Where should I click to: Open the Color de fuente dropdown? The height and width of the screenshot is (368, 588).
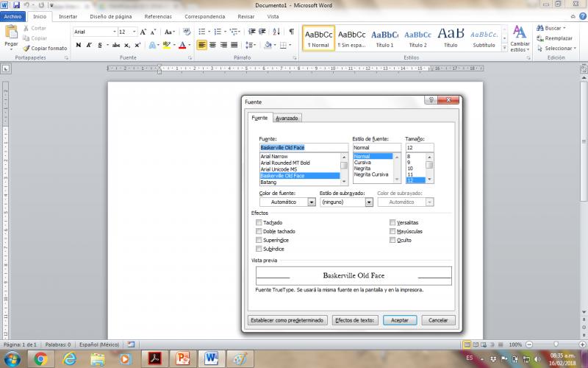[312, 202]
